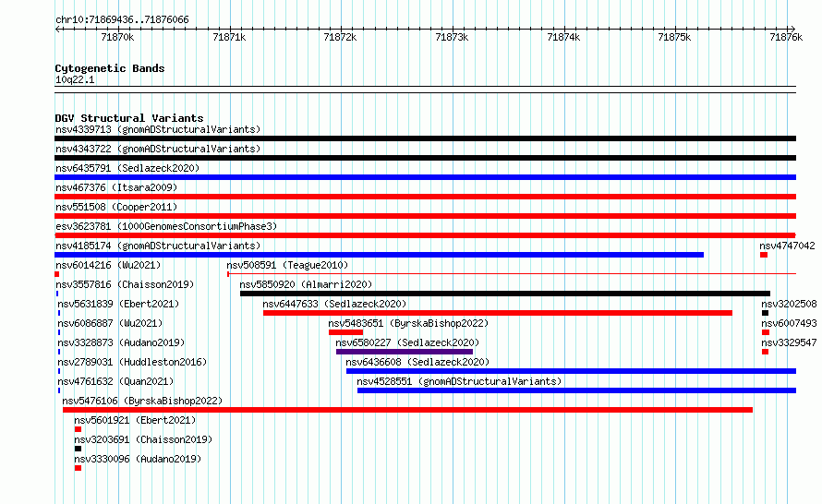Click nsv4528551 gnomADStructuralVariants label
This screenshot has height=504, width=822.
pyautogui.click(x=459, y=381)
